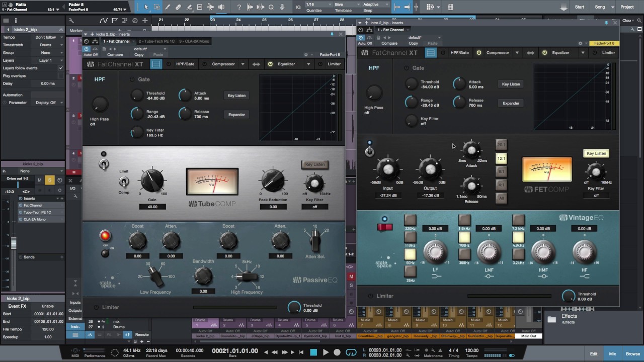Toggle Layers follow events checkbox

tap(61, 68)
